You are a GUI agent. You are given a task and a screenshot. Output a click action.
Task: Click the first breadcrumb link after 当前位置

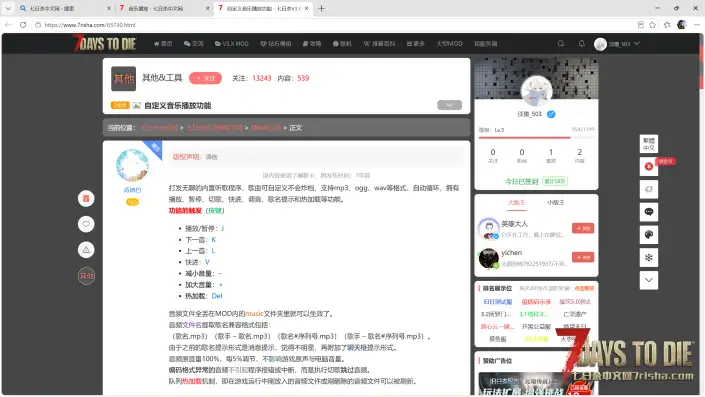tap(160, 128)
